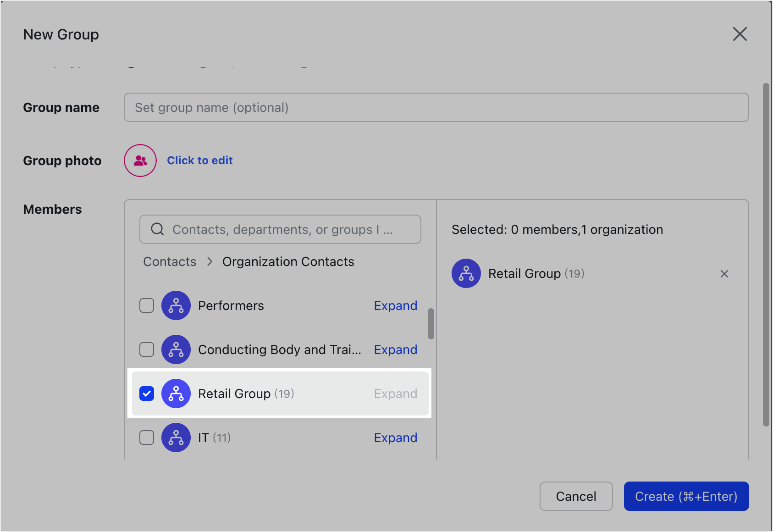Expand the Performers group
This screenshot has width=773, height=532.
point(395,305)
